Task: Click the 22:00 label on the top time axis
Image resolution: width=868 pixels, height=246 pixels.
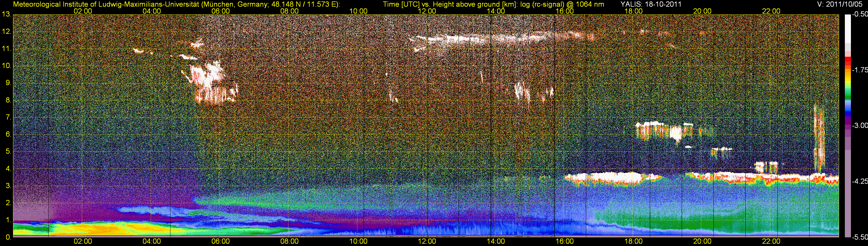Action: point(771,11)
